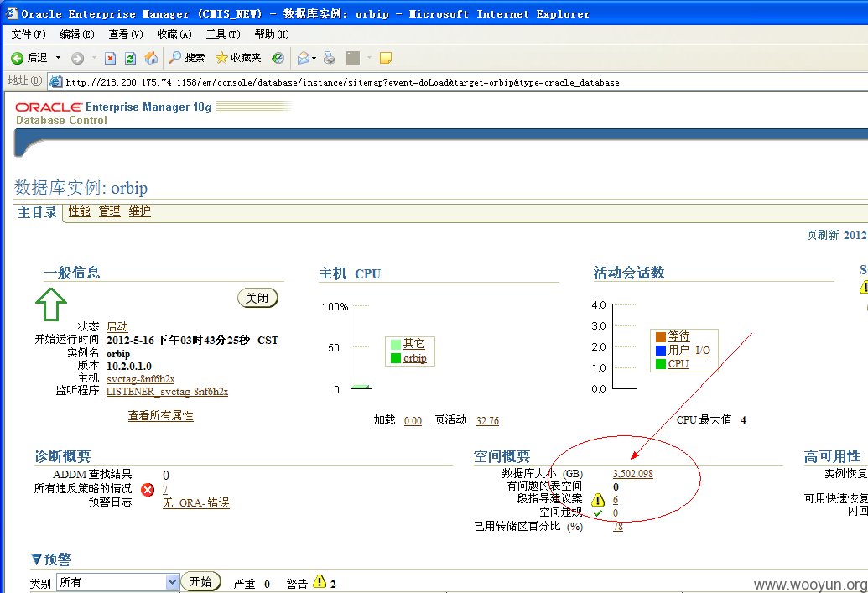Click the warning triangle next to 警告
The width and height of the screenshot is (868, 593).
point(320,581)
